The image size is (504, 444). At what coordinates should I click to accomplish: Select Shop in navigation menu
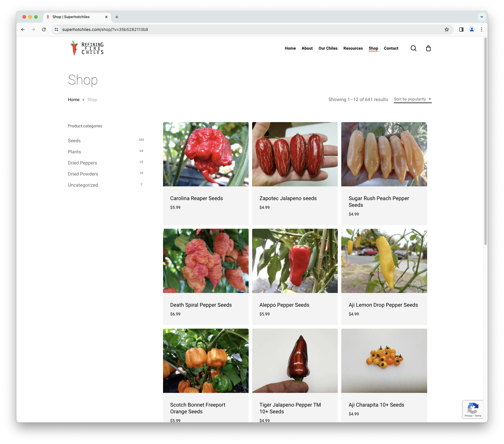click(373, 48)
